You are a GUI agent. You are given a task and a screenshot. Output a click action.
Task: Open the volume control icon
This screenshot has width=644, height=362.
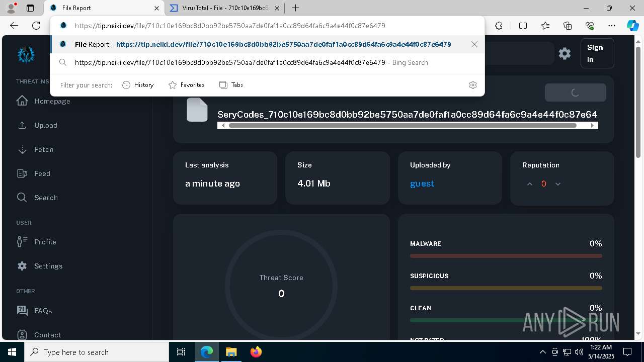[579, 352]
